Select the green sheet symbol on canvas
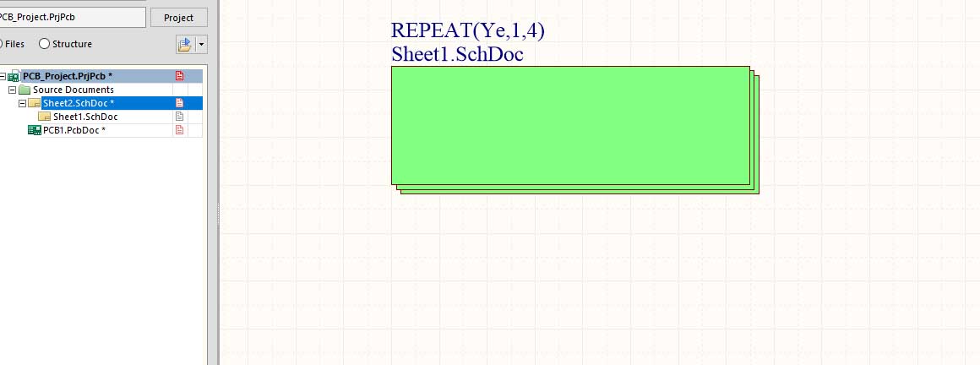Image resolution: width=980 pixels, height=365 pixels. 570,125
